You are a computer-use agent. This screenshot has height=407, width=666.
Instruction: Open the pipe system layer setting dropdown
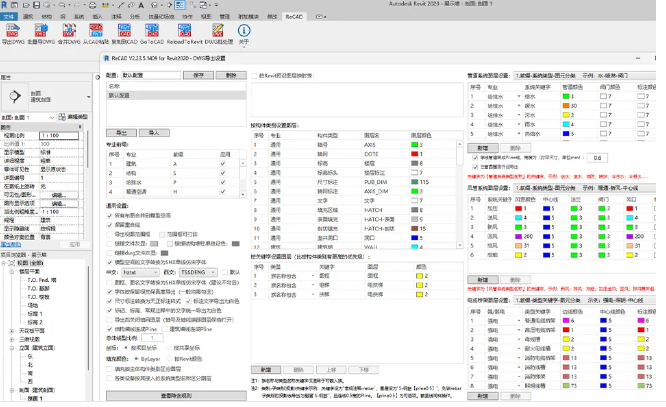(584, 75)
